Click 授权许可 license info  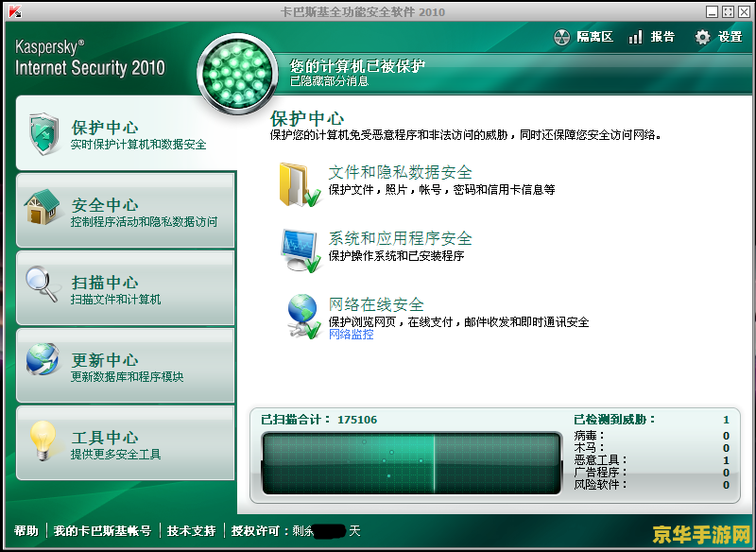click(296, 531)
